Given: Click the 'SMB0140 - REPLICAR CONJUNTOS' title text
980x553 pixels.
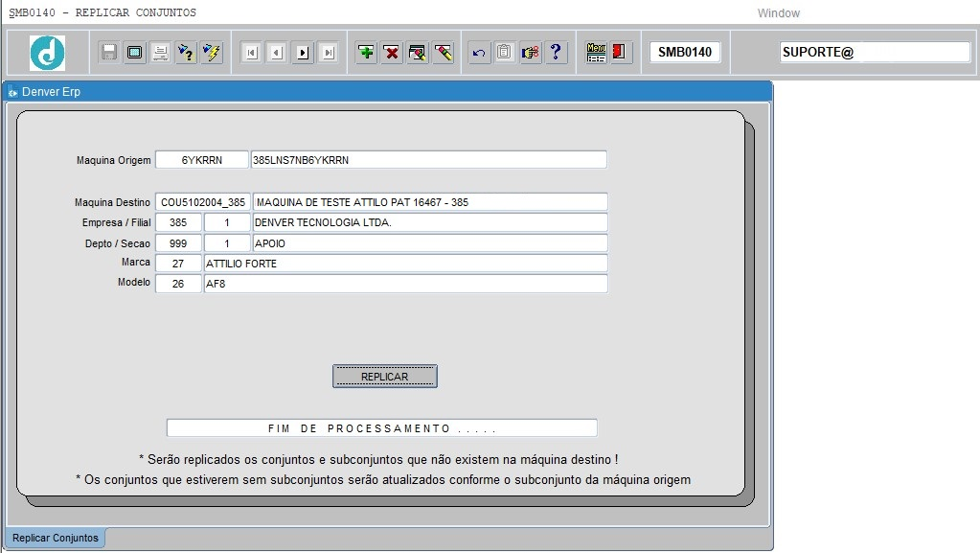Looking at the screenshot, I should tap(103, 12).
